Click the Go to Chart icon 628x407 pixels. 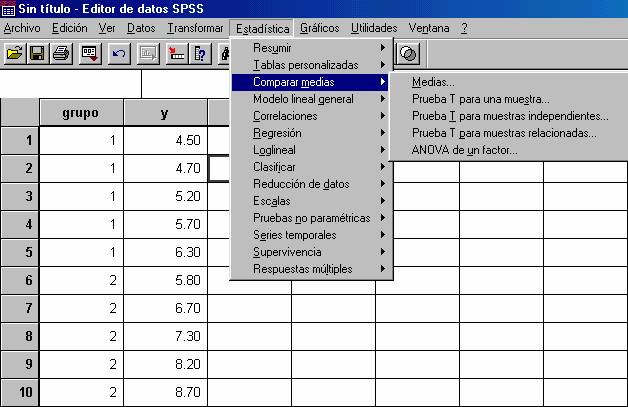point(149,53)
